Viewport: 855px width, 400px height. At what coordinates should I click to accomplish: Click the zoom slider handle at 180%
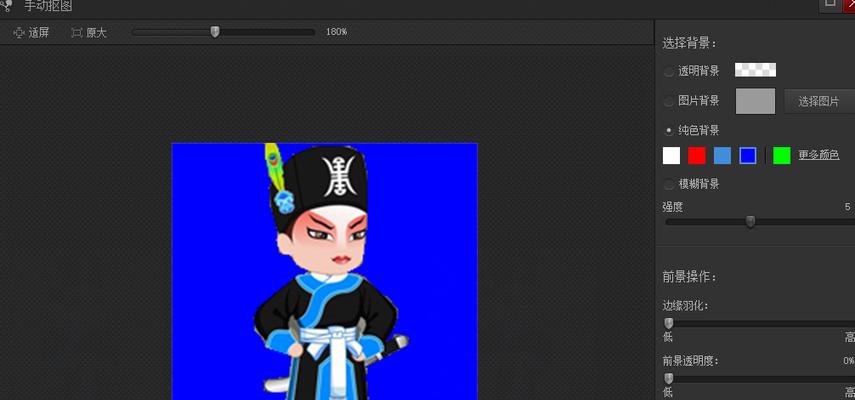pyautogui.click(x=215, y=32)
